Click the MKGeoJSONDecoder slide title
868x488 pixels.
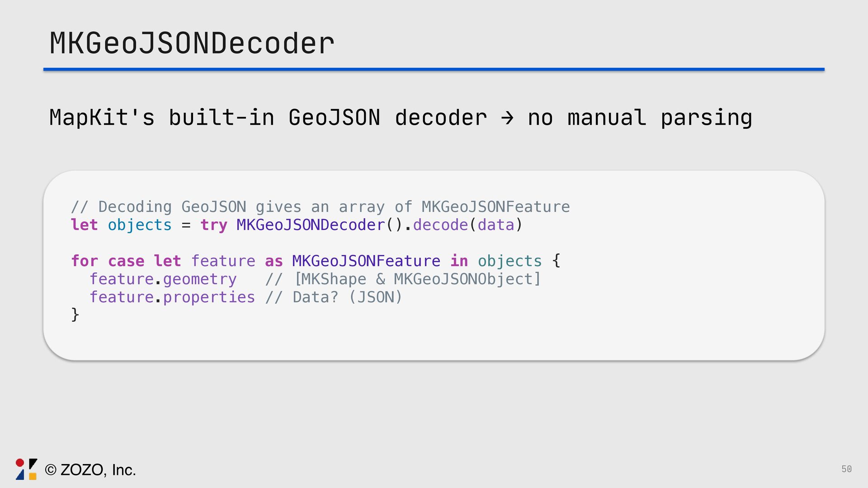pyautogui.click(x=192, y=43)
